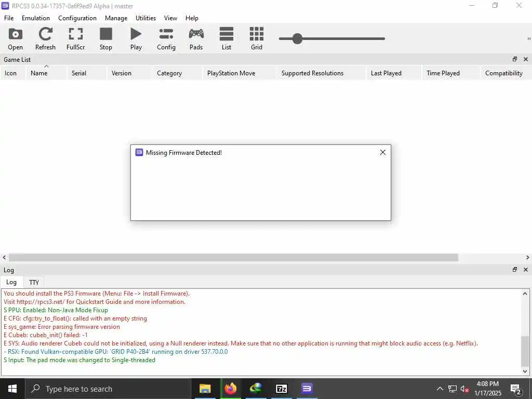This screenshot has width=532, height=399.
Task: Open the Configuration menu
Action: pos(77,18)
